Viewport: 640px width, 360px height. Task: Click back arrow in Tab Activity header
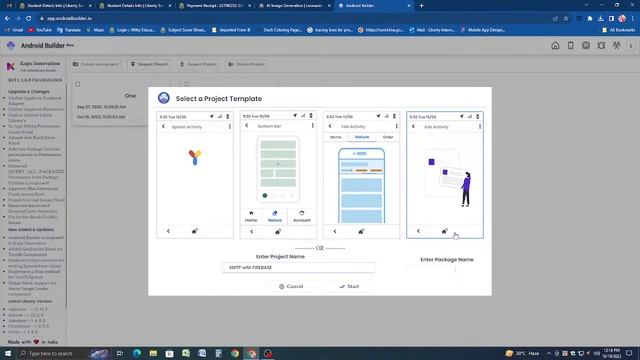click(330, 126)
